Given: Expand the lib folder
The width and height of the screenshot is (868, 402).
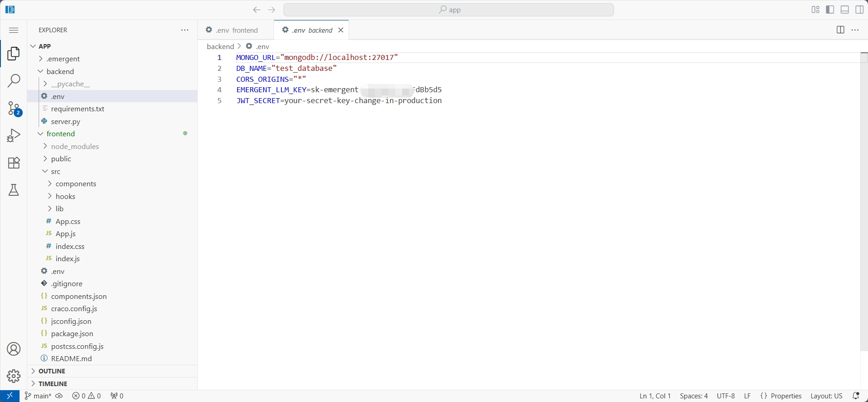Looking at the screenshot, I should (x=112, y=209).
